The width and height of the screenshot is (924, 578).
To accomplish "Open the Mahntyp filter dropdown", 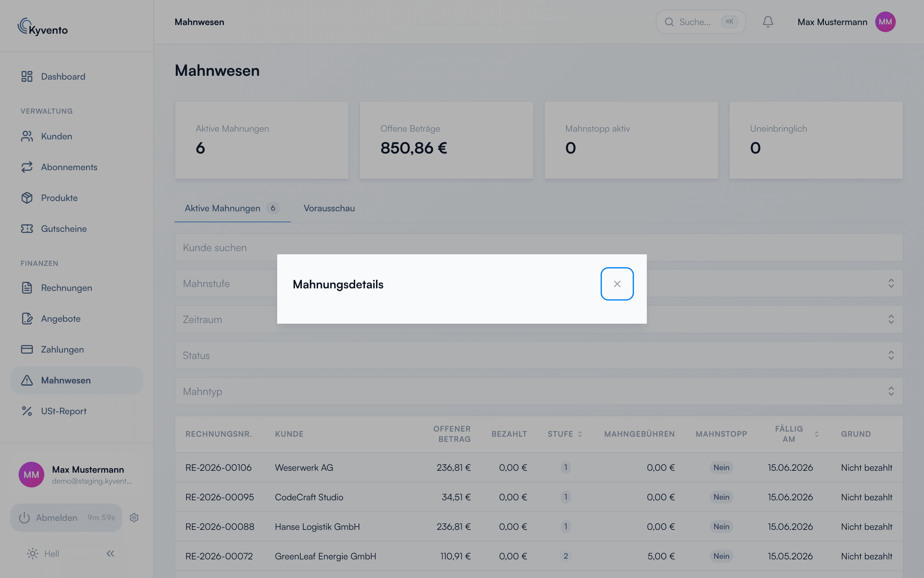I will (539, 391).
